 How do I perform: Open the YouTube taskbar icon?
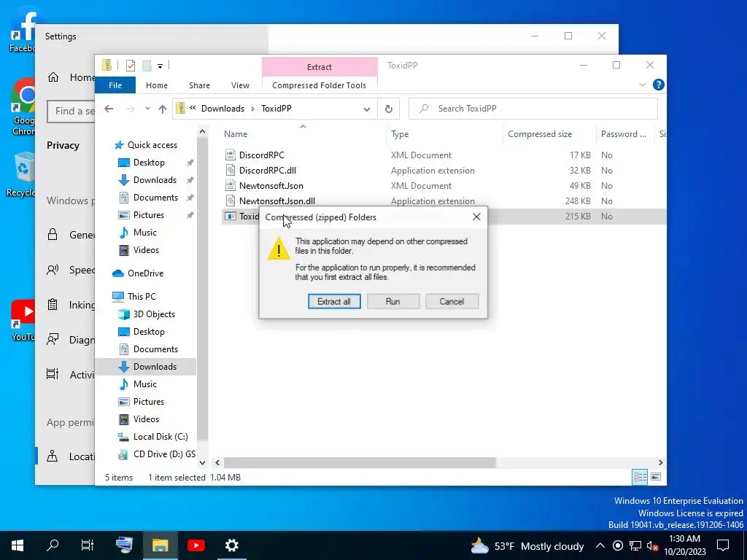[x=196, y=545]
